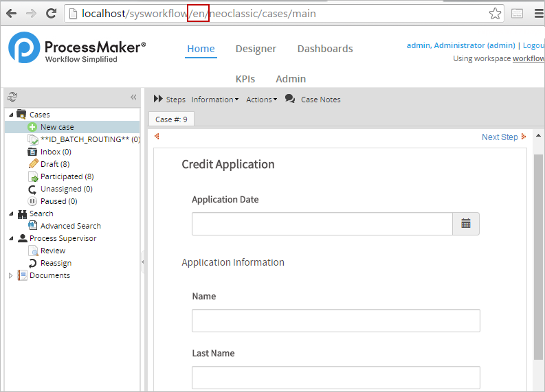Click the Next Step link
Viewport: 545px width, 392px height.
500,137
